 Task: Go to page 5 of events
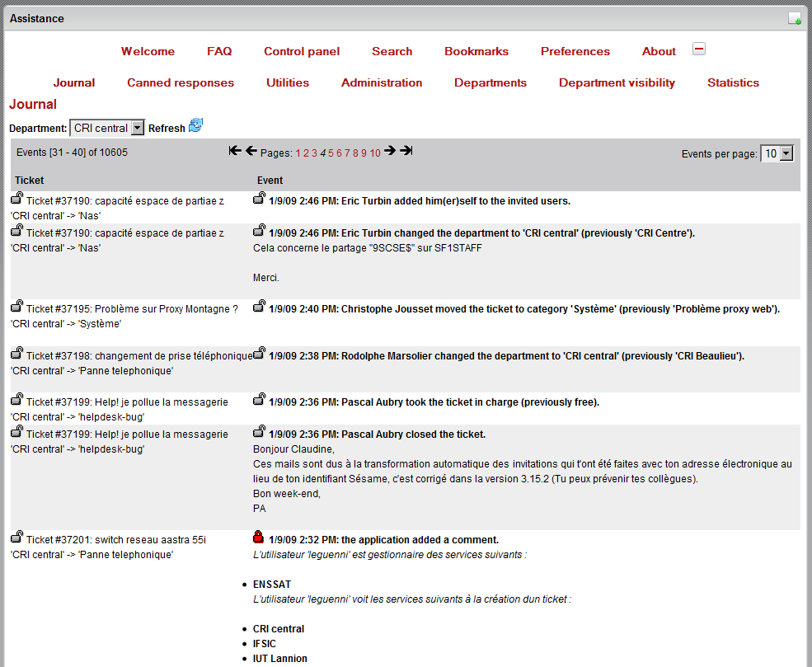331,153
